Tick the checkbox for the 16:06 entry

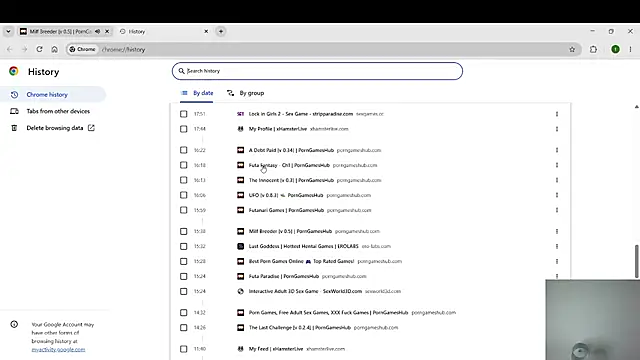(184, 195)
